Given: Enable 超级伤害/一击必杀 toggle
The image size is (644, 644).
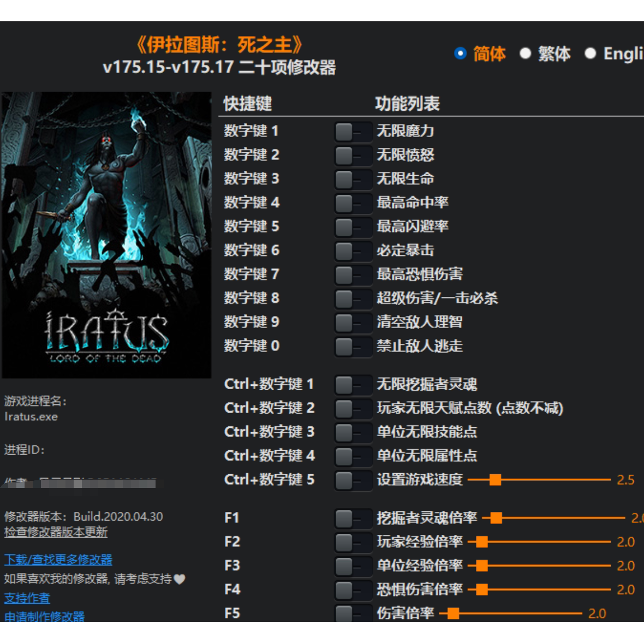Looking at the screenshot, I should pyautogui.click(x=353, y=299).
